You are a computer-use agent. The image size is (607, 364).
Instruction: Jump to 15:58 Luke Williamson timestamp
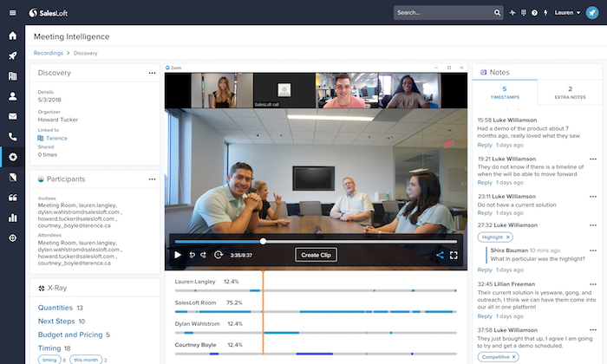tap(507, 120)
